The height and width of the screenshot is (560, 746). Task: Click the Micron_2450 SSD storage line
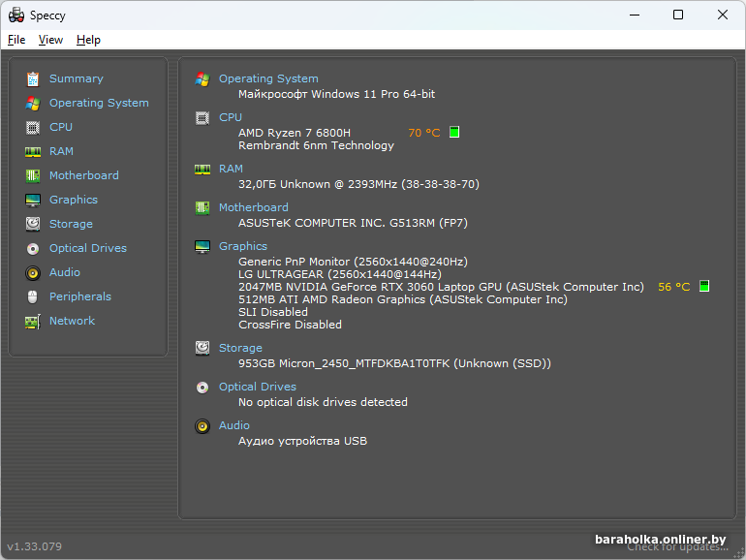coord(394,363)
